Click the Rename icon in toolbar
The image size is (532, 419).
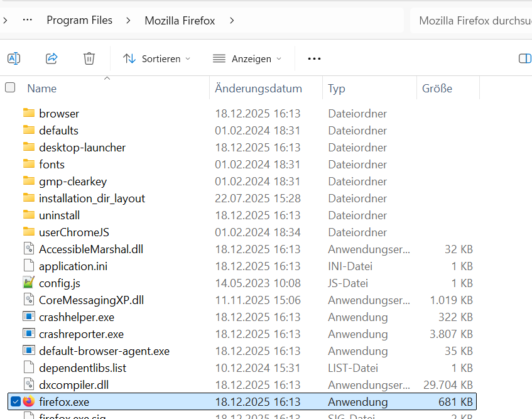coord(14,58)
